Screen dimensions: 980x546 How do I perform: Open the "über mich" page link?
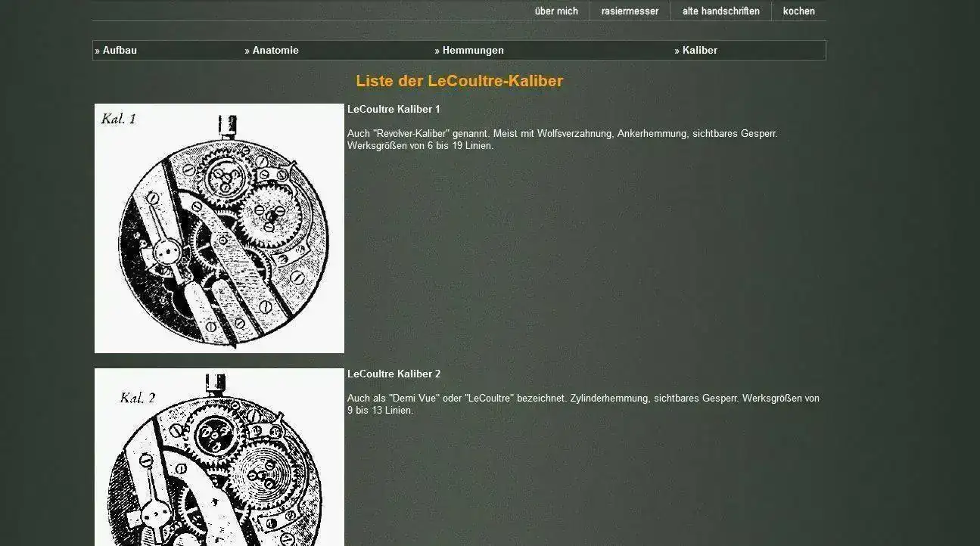556,11
